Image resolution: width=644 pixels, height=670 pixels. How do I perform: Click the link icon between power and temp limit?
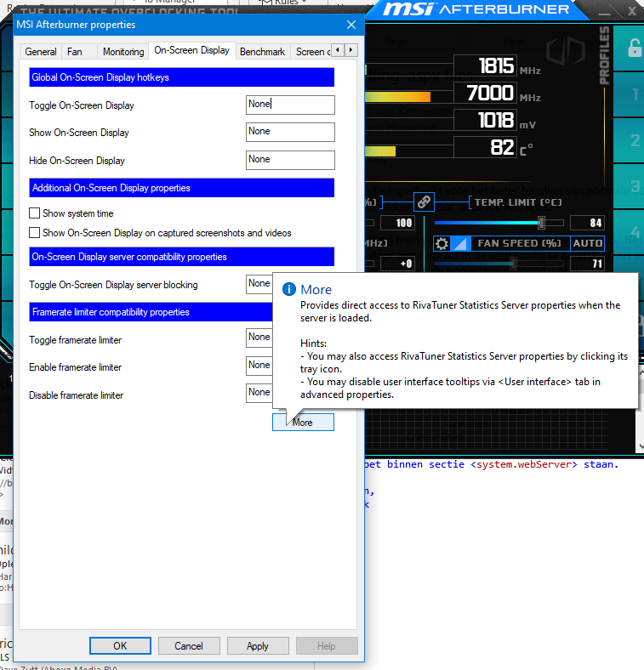coord(424,202)
